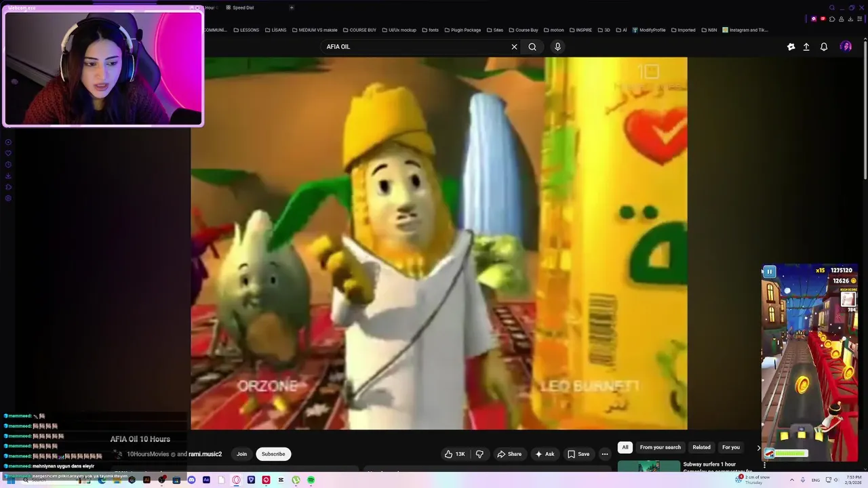
Task: Open the browser search tabs magnifier icon
Action: [x=832, y=7]
